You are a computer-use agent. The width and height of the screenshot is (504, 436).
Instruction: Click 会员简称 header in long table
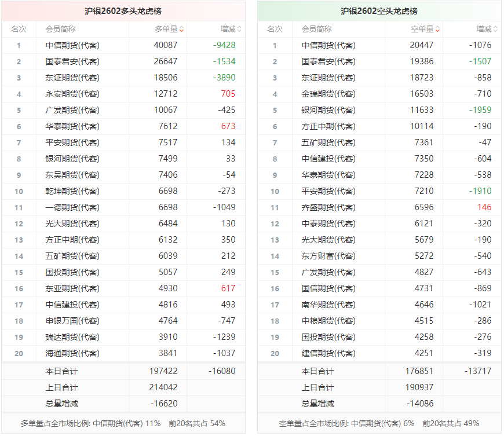(x=60, y=29)
